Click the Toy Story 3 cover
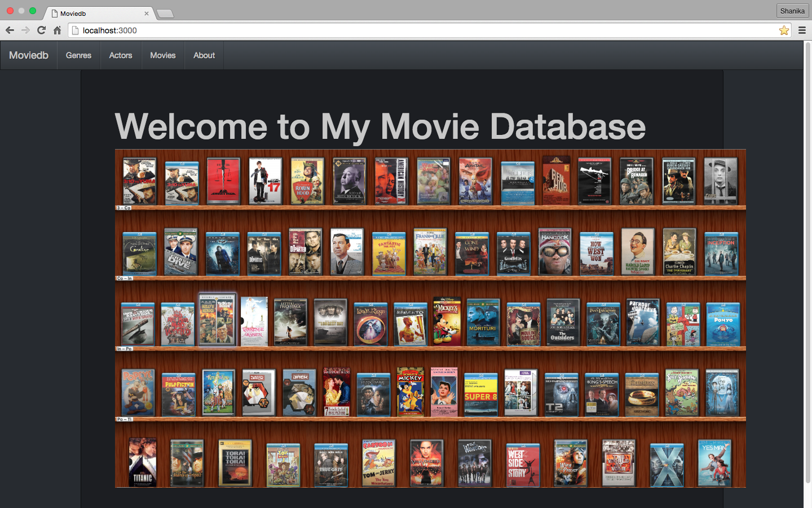Viewport: 812px width, 508px height. point(283,465)
